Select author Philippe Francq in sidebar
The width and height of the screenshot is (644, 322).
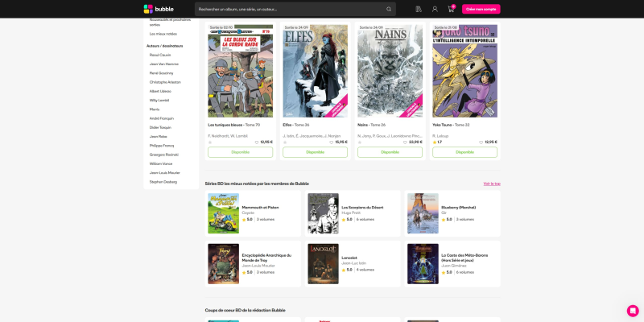162,146
